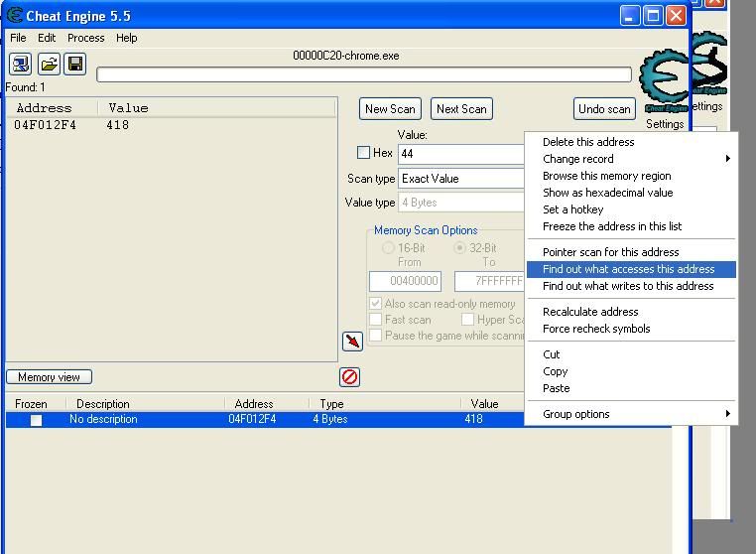This screenshot has width=756, height=554.
Task: Choose Set a hotkey
Action: pyautogui.click(x=632, y=209)
